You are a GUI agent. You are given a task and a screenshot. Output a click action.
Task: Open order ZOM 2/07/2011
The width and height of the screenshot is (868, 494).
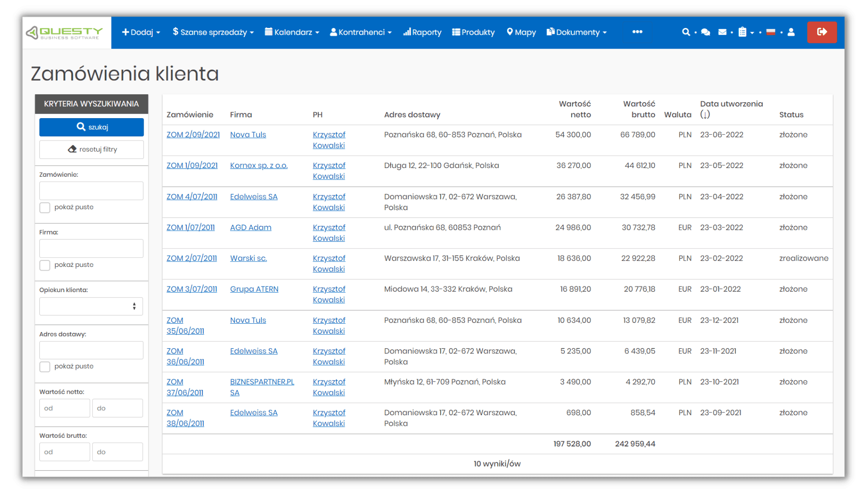[x=192, y=258]
